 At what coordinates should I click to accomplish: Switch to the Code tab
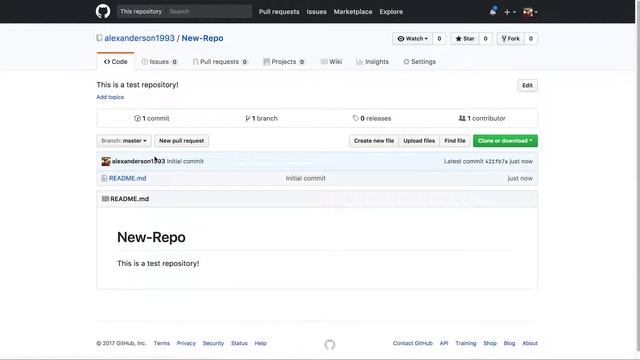tap(116, 62)
